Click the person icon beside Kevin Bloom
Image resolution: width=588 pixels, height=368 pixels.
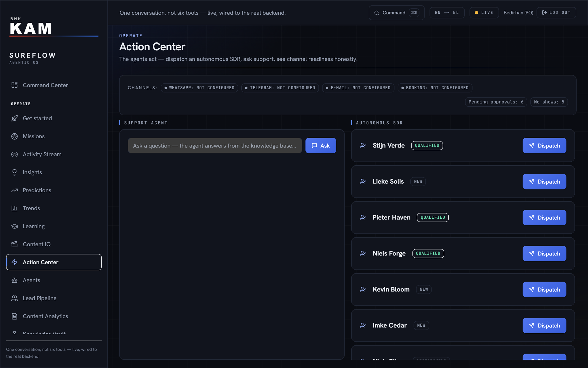pyautogui.click(x=363, y=289)
